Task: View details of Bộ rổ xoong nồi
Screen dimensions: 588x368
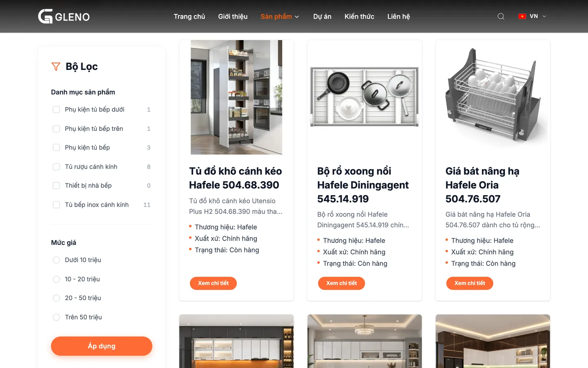Action: 341,283
